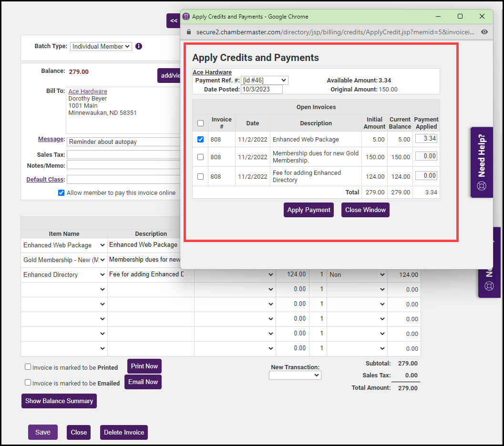This screenshot has width=504, height=446.
Task: Click the hourglass icon in popup title bar
Action: [x=186, y=17]
